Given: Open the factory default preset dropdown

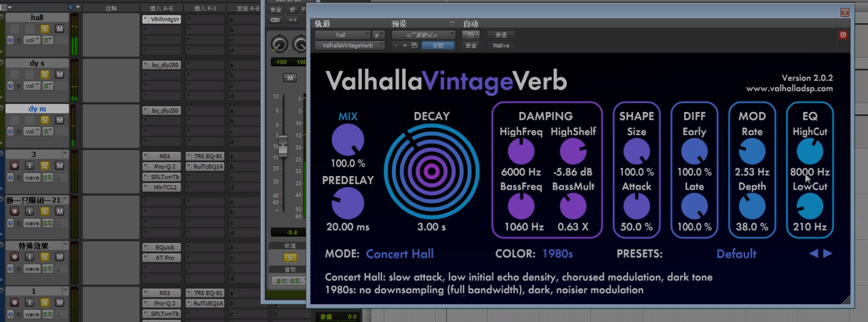Looking at the screenshot, I should pyautogui.click(x=423, y=35).
